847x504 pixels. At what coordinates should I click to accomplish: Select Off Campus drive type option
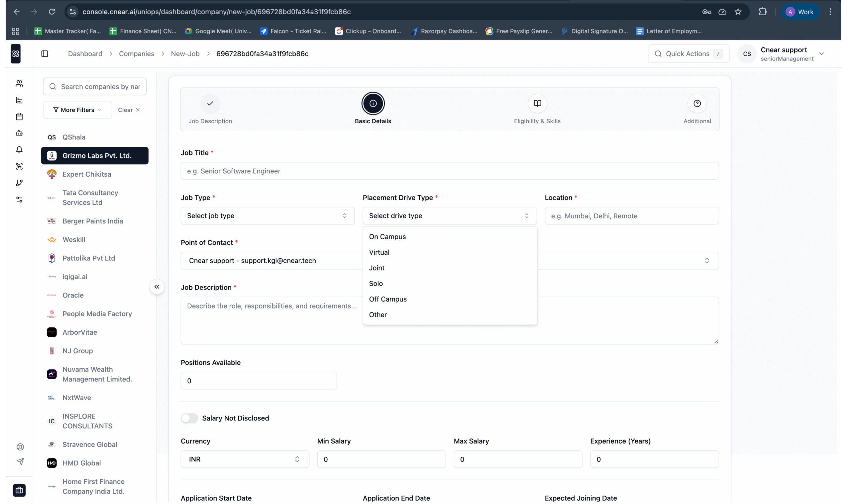coord(388,299)
